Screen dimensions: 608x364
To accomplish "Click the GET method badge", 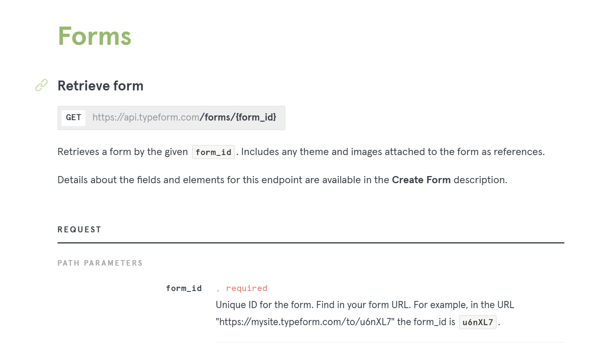I will 73,118.
